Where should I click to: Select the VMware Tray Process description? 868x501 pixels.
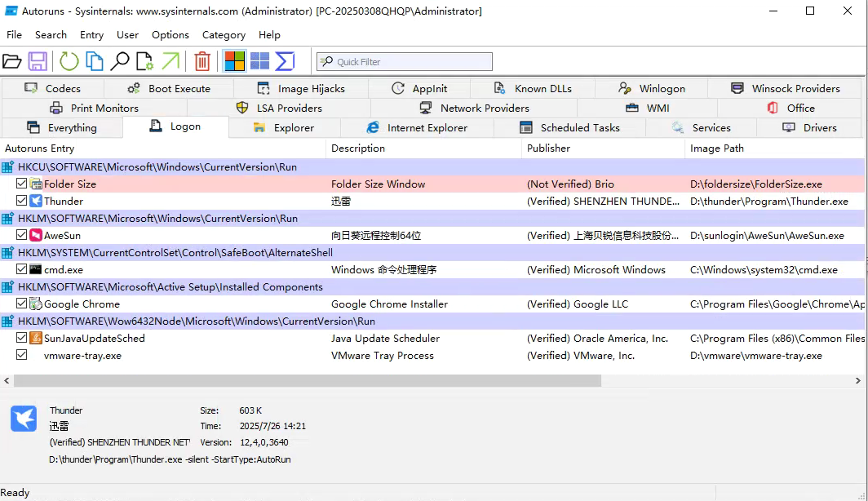coord(383,356)
